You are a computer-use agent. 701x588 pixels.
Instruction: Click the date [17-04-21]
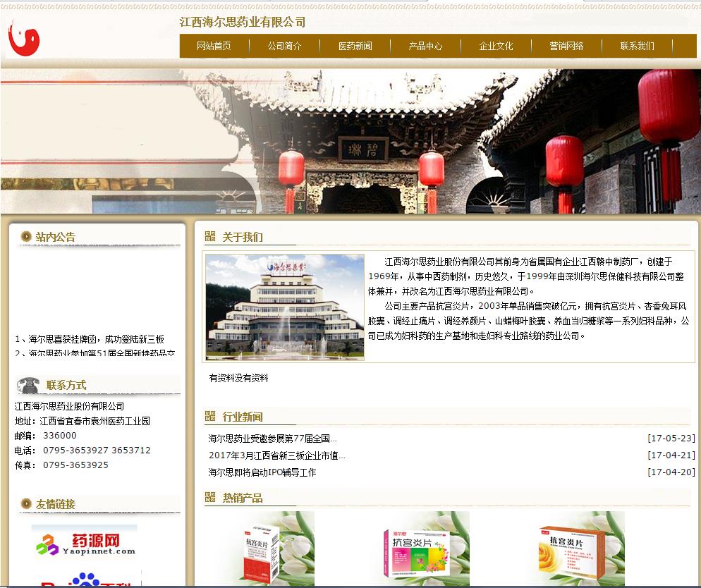pos(671,455)
